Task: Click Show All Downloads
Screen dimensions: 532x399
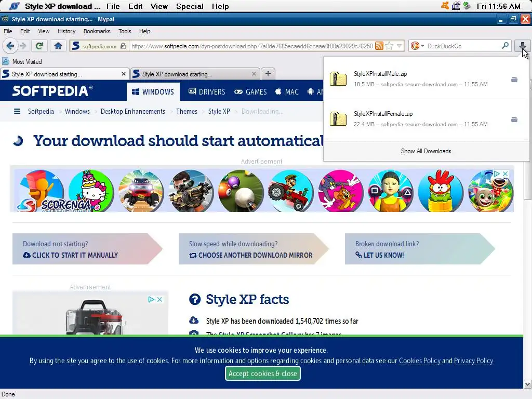Action: coord(426,151)
